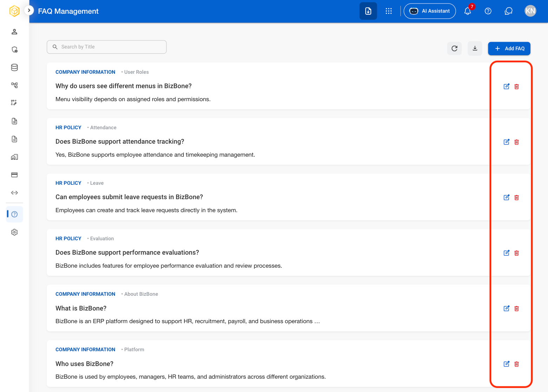Open the database sidebar icon
This screenshot has height=392, width=548.
click(x=14, y=67)
